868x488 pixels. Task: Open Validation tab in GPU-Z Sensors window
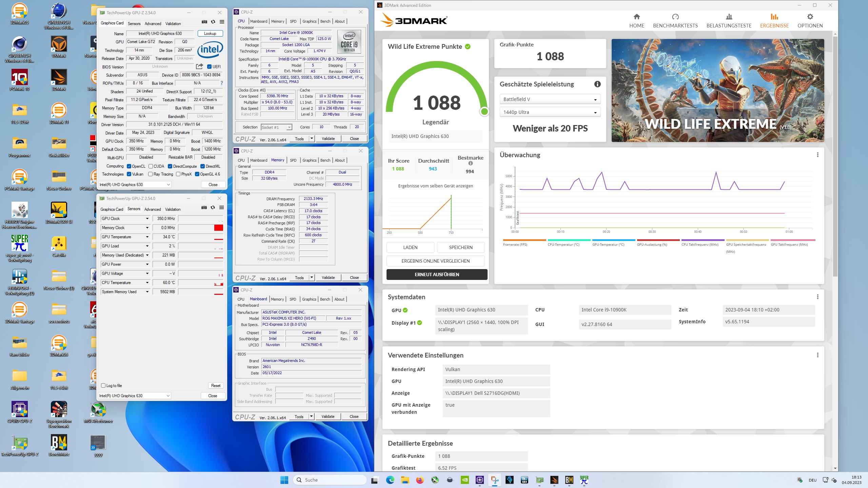pyautogui.click(x=173, y=209)
